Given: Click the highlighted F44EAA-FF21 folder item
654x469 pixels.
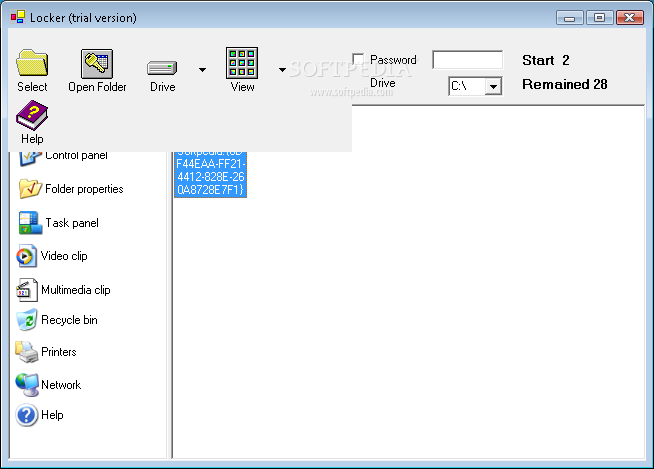Looking at the screenshot, I should [211, 174].
